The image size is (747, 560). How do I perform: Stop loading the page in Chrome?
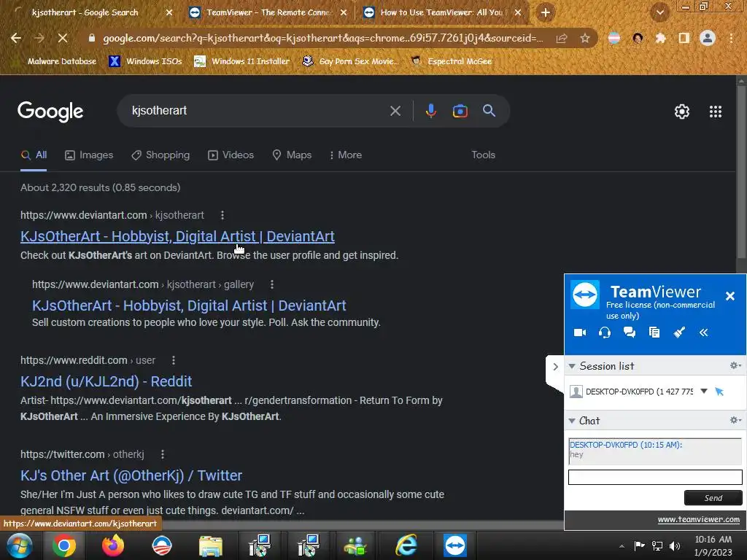coord(63,38)
